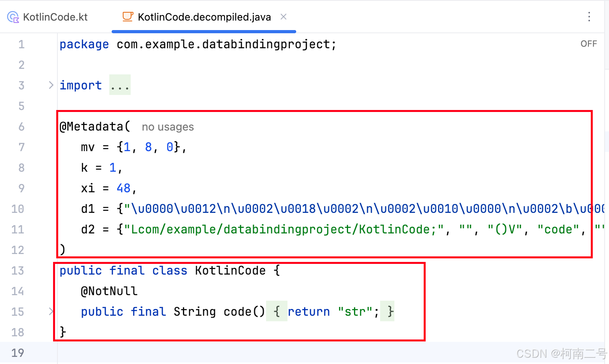Toggle the power save OFF indicator
609x364 pixels.
pos(588,44)
